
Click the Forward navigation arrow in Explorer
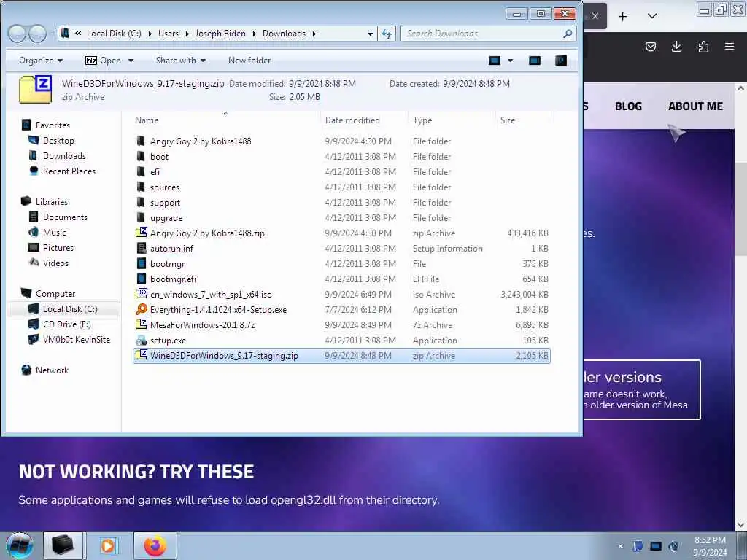tap(37, 34)
